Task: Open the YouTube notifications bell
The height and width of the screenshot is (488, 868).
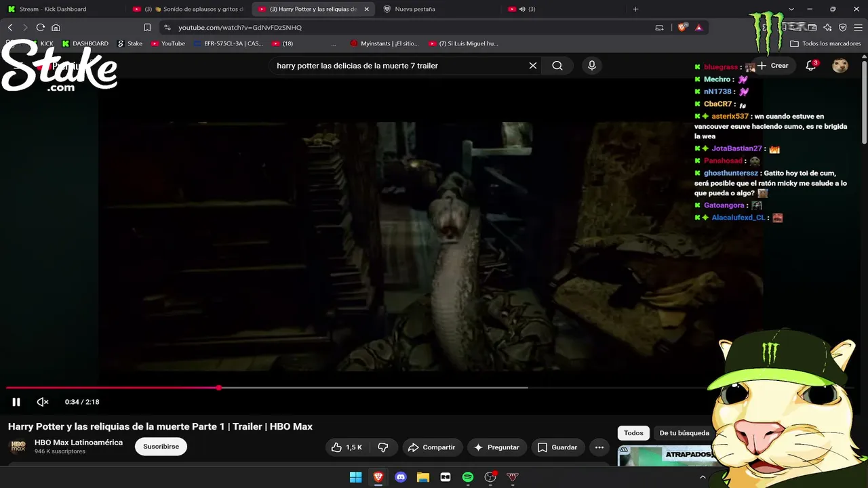Action: [x=811, y=66]
